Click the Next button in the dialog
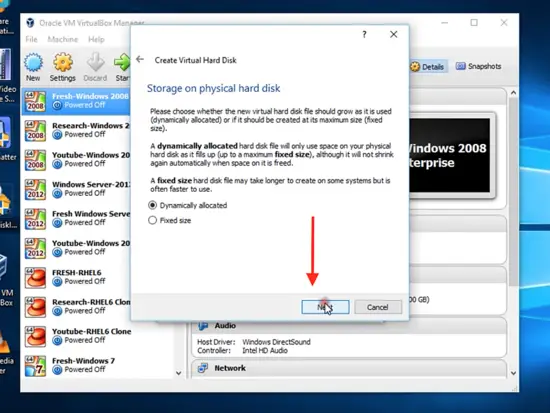The width and height of the screenshot is (550, 413). click(325, 307)
